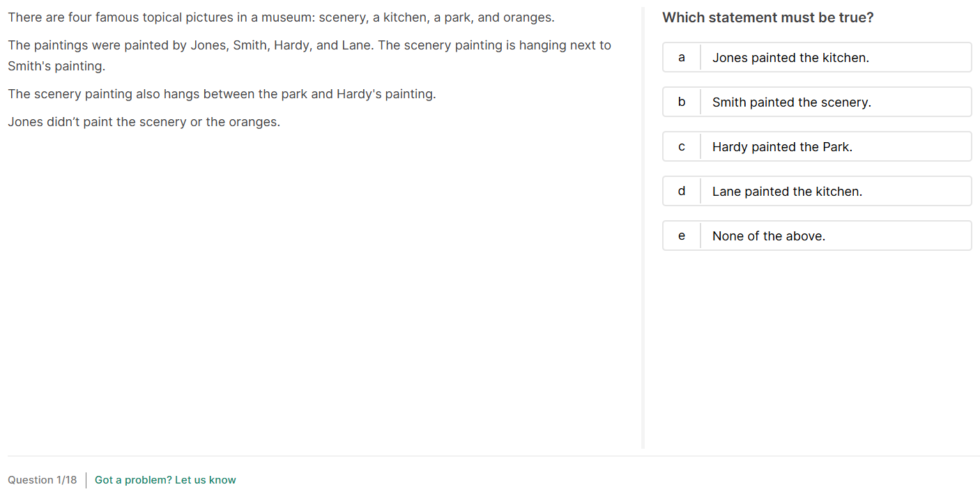
Task: Pick 'Jones painted the kitchen.' answer text
Action: [790, 58]
